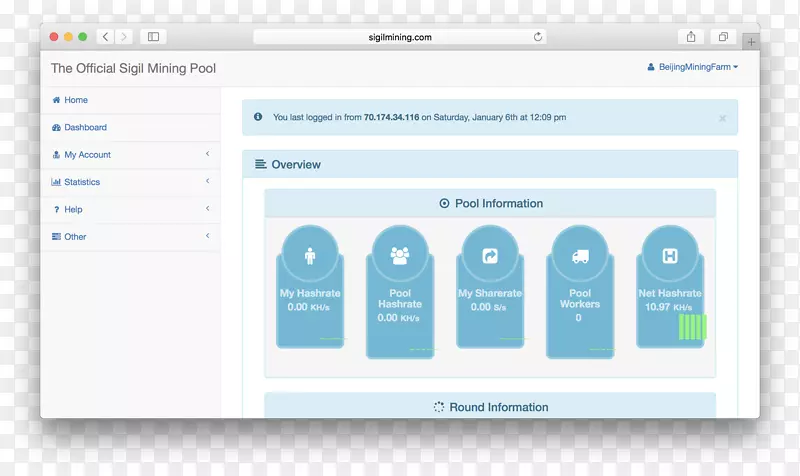Click the Round Information heading
Screen dimensions: 800x476
point(498,407)
